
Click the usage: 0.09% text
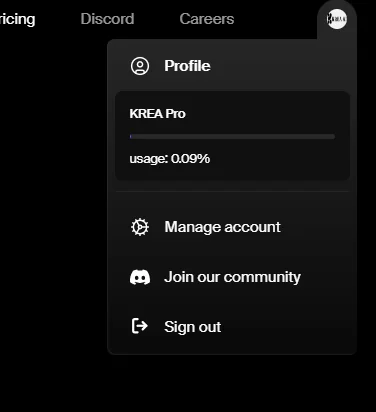(x=170, y=159)
